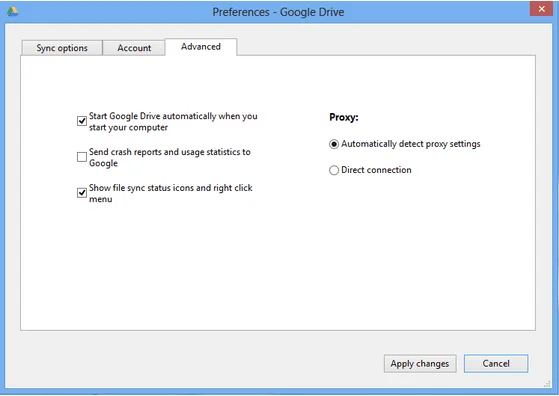Click the Google Drive logo in title bar

pyautogui.click(x=12, y=11)
